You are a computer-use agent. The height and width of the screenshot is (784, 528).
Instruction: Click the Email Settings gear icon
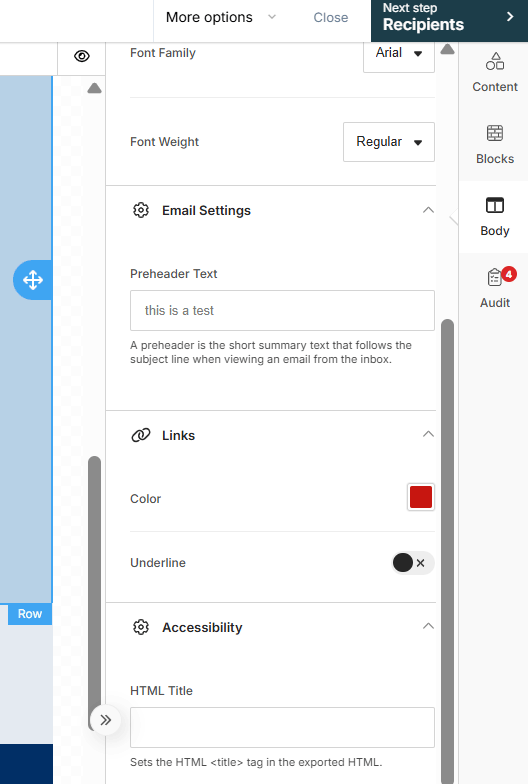141,210
